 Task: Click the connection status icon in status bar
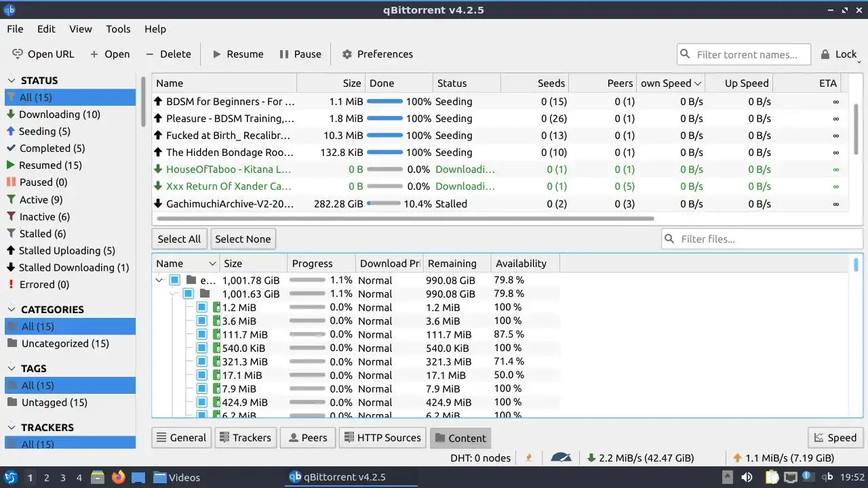[x=529, y=457]
